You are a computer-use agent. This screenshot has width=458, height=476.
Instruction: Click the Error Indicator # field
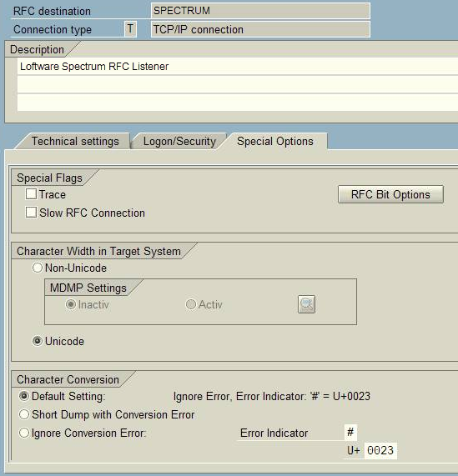tap(350, 433)
